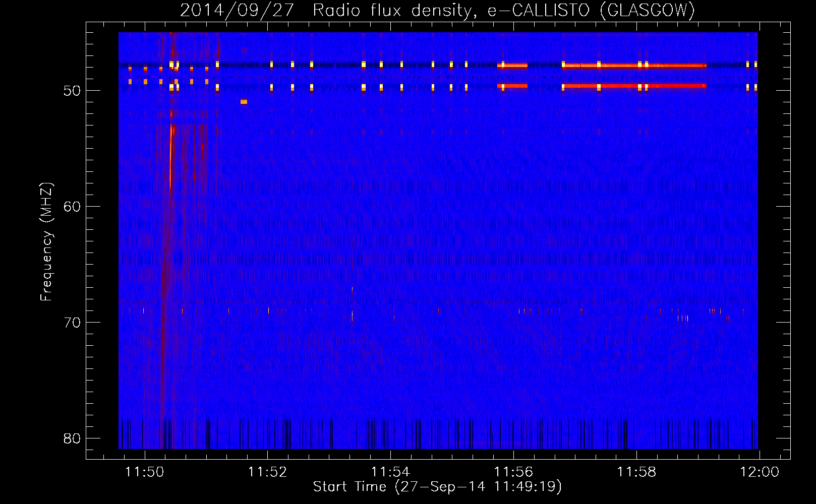816x504 pixels.
Task: Click the 11:58 time tick label
Action: [x=636, y=472]
